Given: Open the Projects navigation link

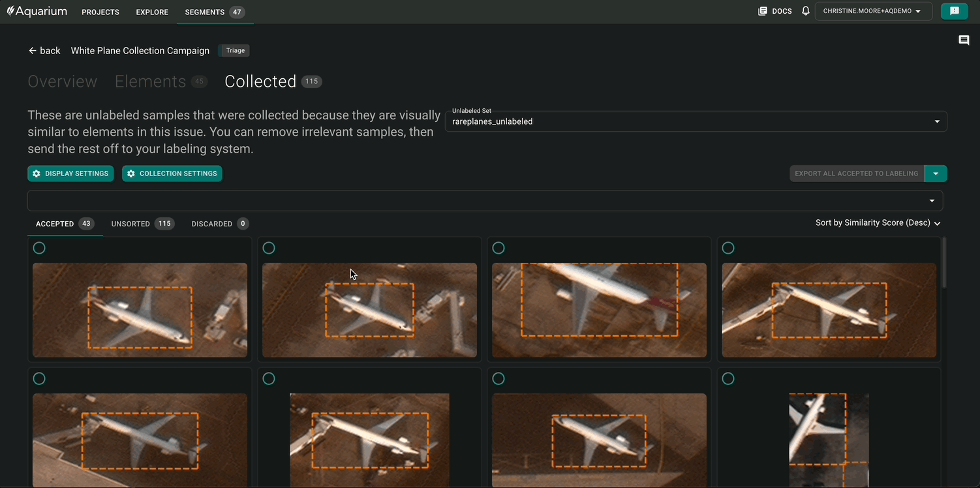Looking at the screenshot, I should coord(100,12).
